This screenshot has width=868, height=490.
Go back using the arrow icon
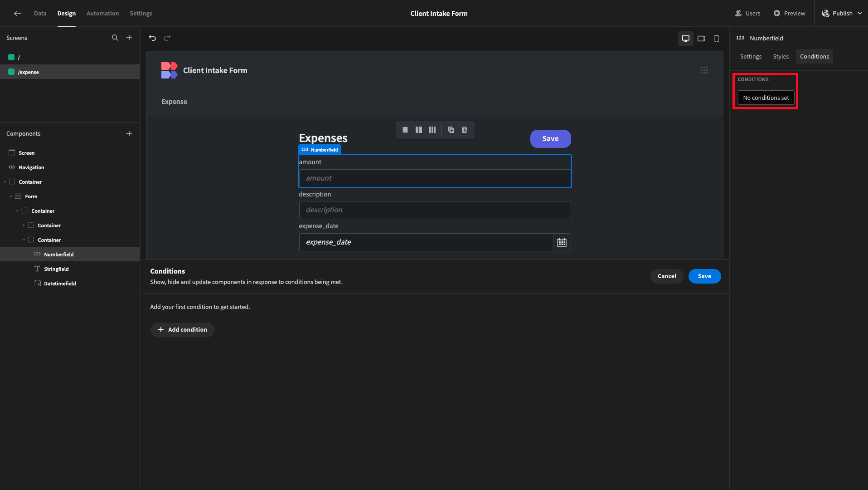(x=17, y=14)
